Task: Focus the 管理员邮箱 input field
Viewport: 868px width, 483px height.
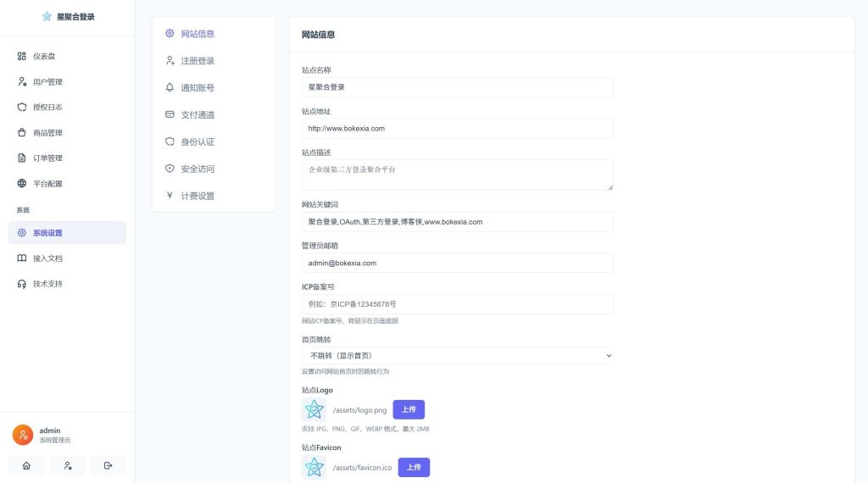Action: [457, 263]
